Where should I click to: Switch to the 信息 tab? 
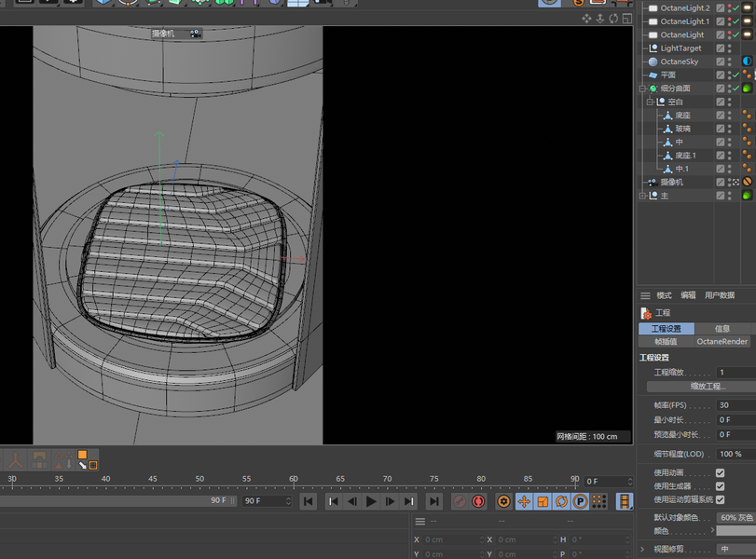click(x=722, y=329)
